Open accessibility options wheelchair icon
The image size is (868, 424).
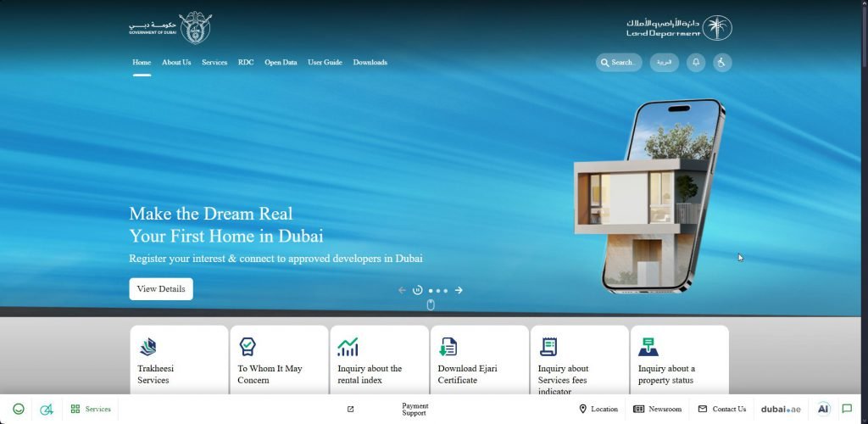pyautogui.click(x=722, y=63)
